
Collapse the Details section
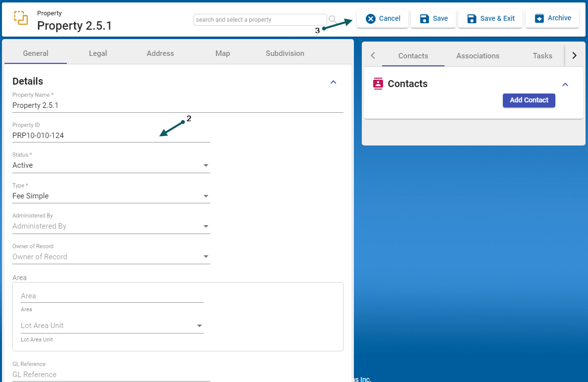point(333,82)
